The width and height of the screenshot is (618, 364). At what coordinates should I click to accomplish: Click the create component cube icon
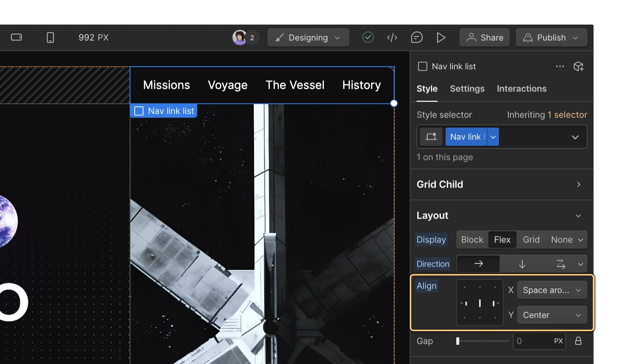pyautogui.click(x=578, y=66)
